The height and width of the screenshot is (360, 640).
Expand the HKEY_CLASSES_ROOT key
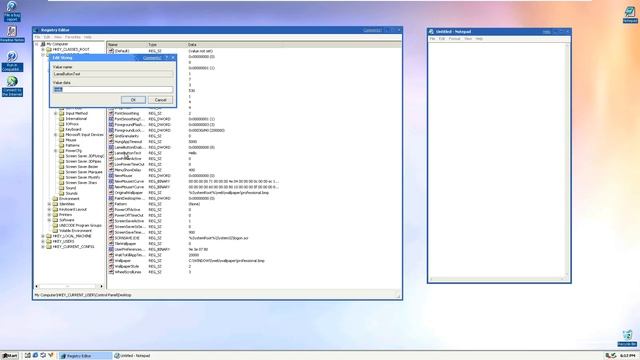(x=43, y=49)
